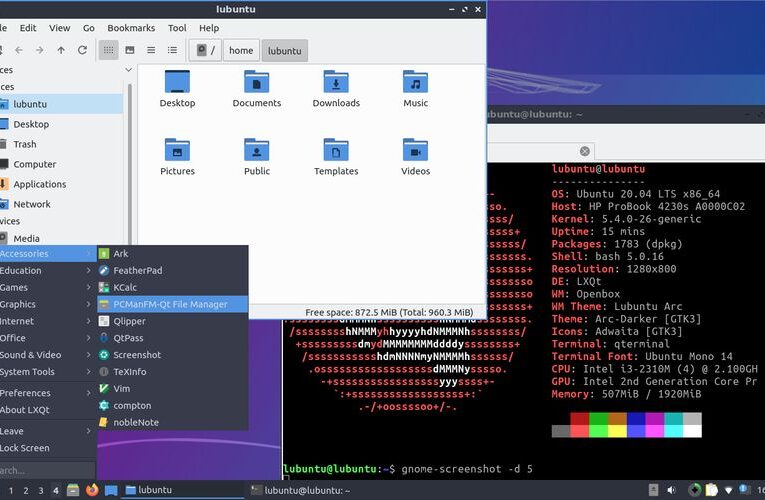The image size is (765, 500).
Task: Click the lubuntu path button
Action: coord(284,51)
